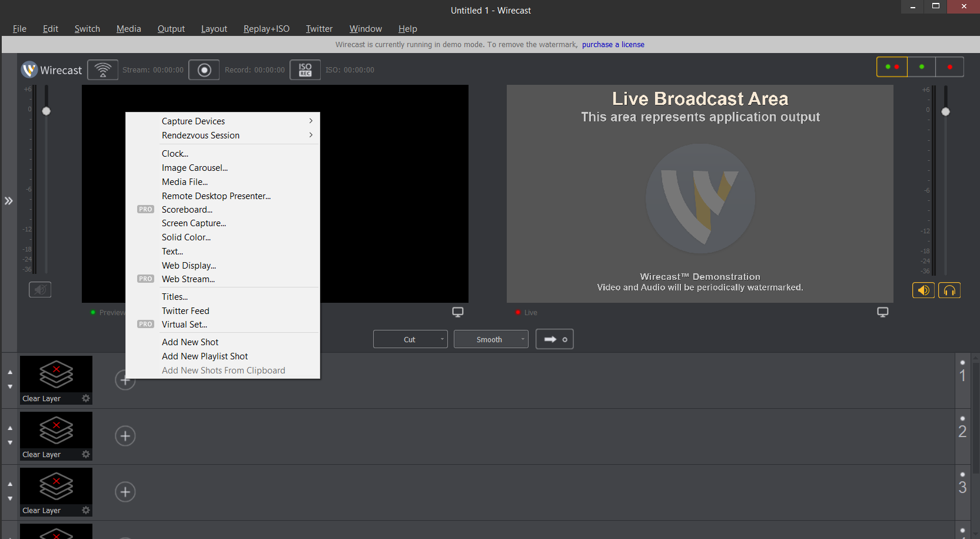Open the Help menu
Image resolution: width=980 pixels, height=539 pixels.
click(x=407, y=28)
